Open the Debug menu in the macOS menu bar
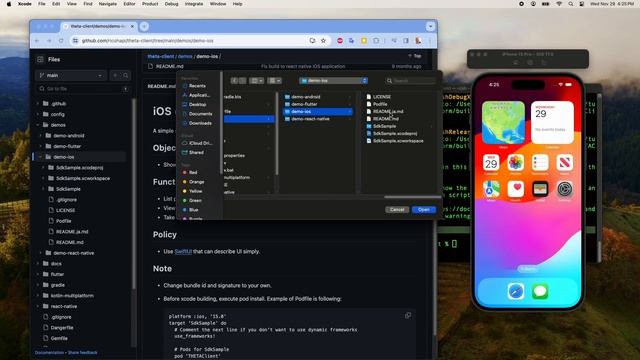640x360 pixels. pyautogui.click(x=171, y=4)
